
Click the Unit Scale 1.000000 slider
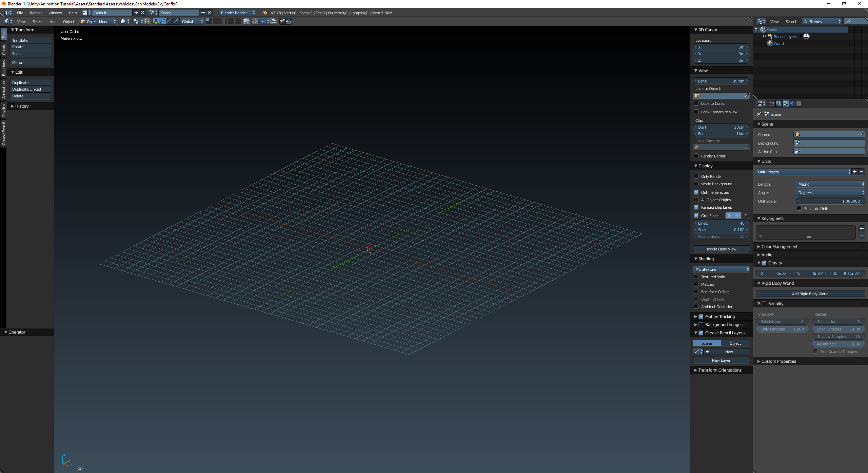830,201
